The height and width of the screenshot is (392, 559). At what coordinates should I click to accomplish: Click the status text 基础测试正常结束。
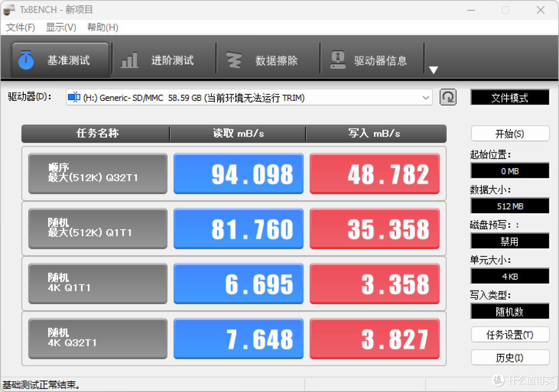[41, 385]
